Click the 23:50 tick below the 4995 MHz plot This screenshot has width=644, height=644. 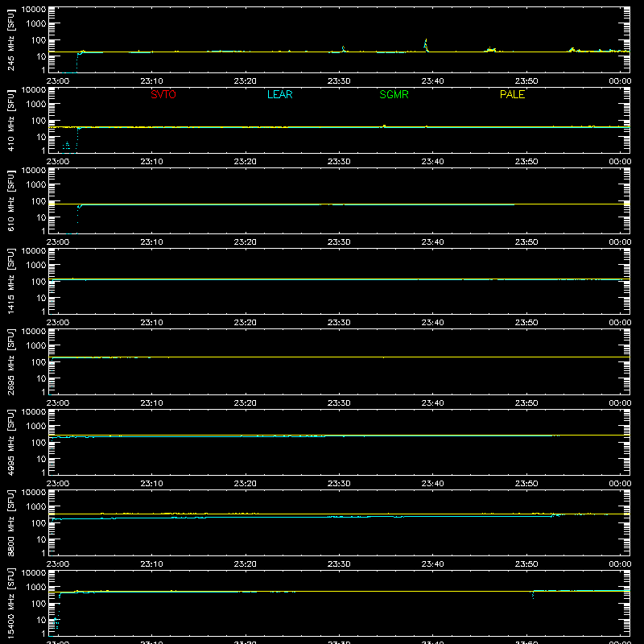click(x=526, y=484)
